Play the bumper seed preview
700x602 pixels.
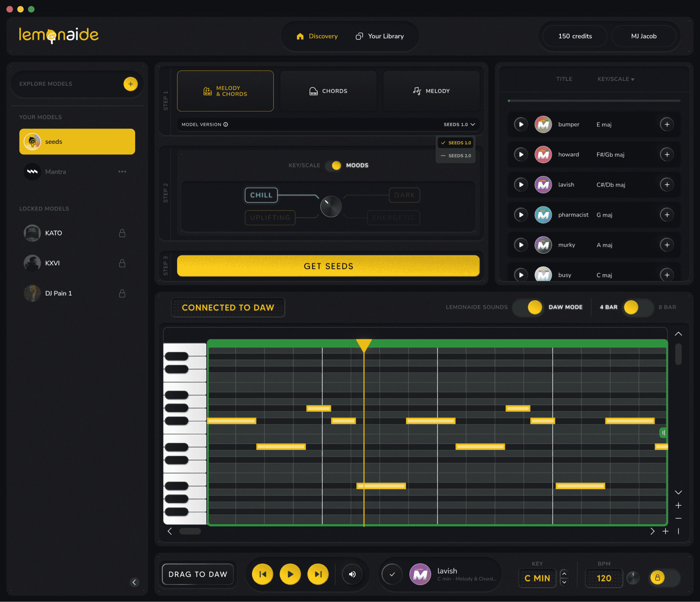point(521,125)
